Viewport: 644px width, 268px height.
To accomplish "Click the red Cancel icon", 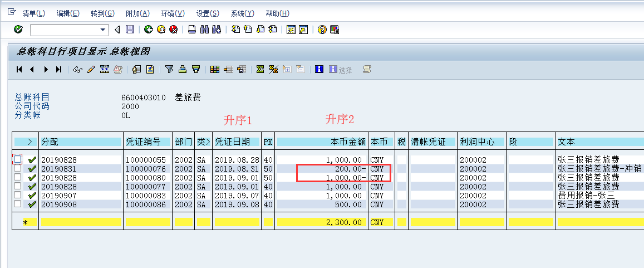I will (173, 30).
